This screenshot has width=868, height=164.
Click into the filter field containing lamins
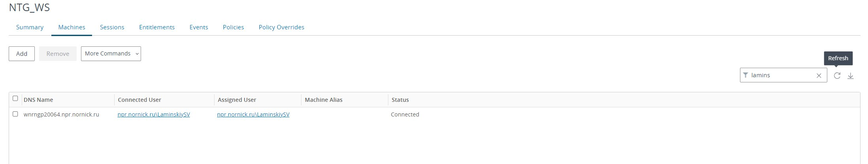[780, 75]
